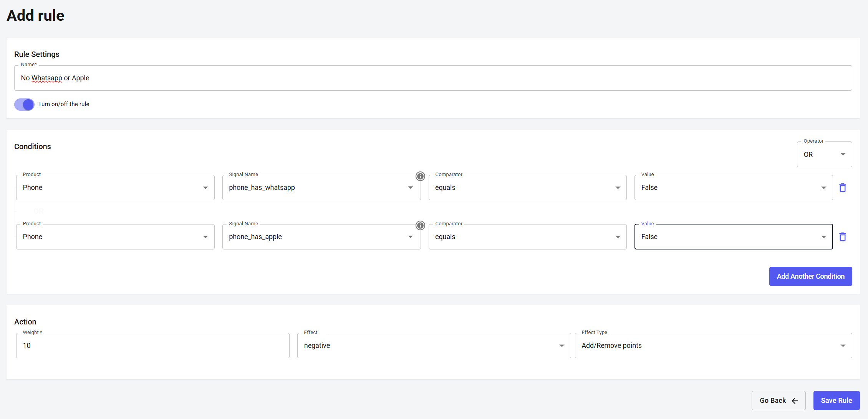Open the Effect negative dropdown

(434, 346)
